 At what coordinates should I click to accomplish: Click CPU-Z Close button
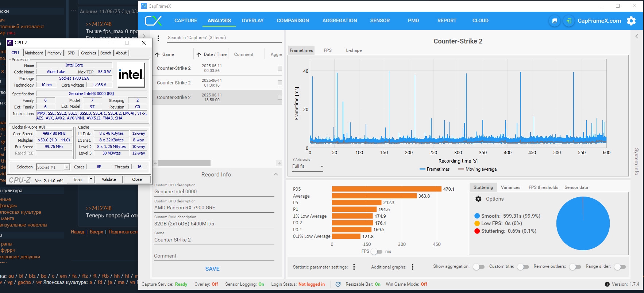pos(137,179)
